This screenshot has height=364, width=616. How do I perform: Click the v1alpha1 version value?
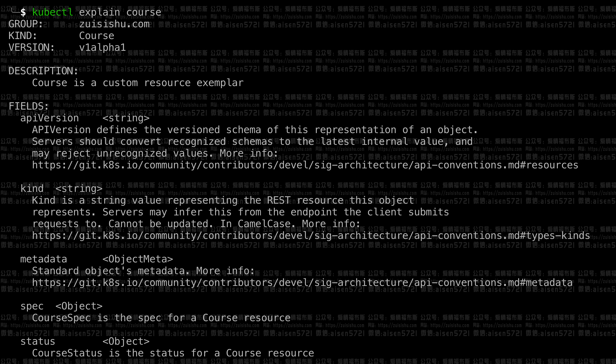[102, 47]
